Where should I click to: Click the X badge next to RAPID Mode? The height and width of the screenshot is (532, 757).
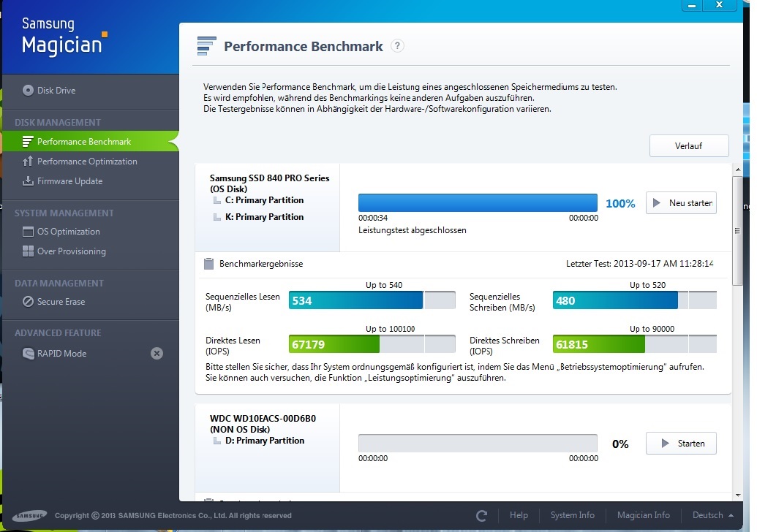coord(157,354)
